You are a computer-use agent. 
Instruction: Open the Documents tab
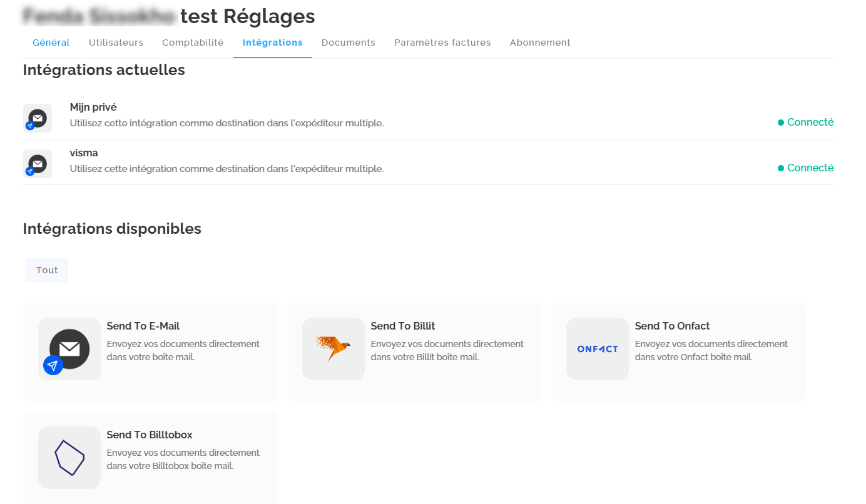click(x=349, y=43)
